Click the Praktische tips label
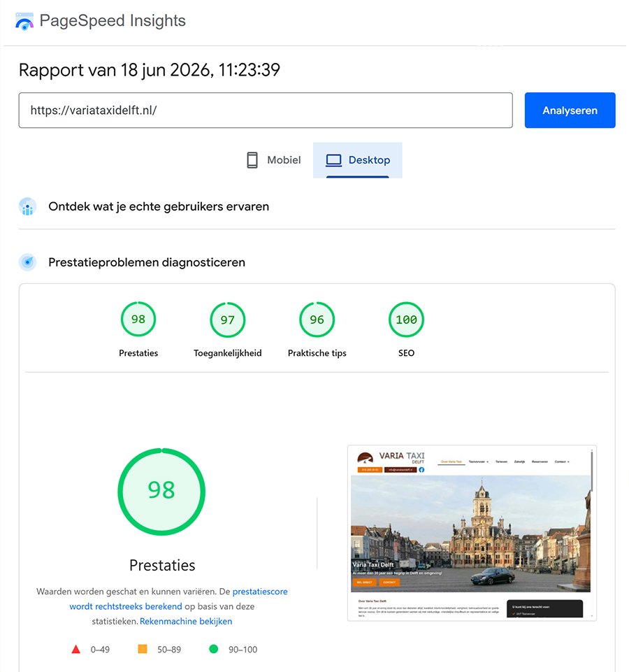Viewport: 629px width, 672px height. pos(317,353)
